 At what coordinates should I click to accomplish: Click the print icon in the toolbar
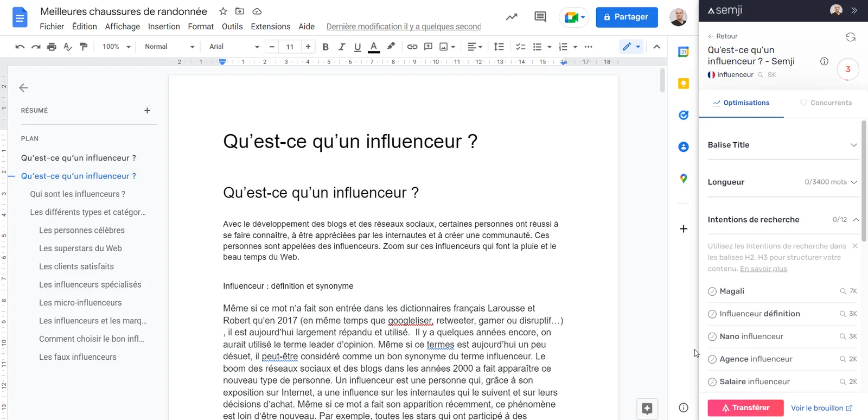click(52, 47)
